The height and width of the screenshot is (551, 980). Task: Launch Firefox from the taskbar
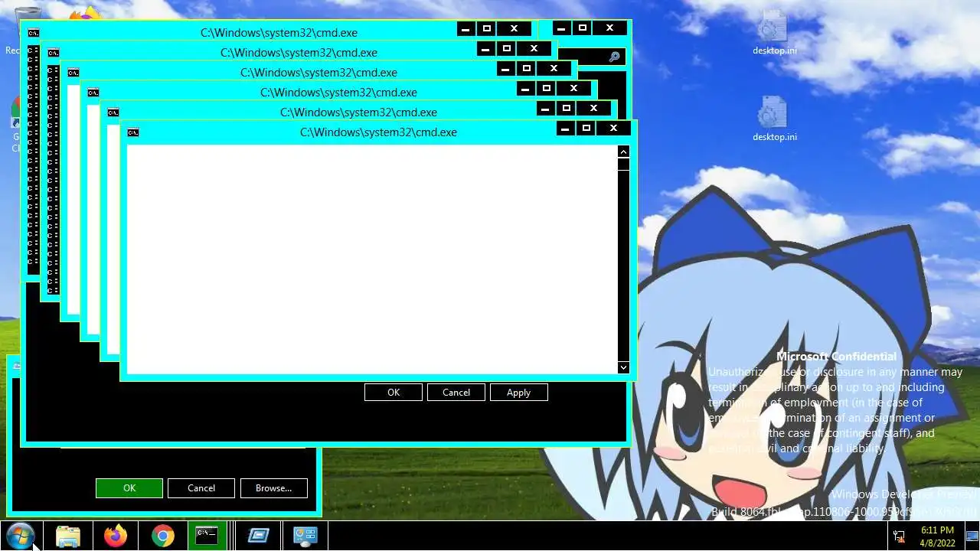click(116, 536)
